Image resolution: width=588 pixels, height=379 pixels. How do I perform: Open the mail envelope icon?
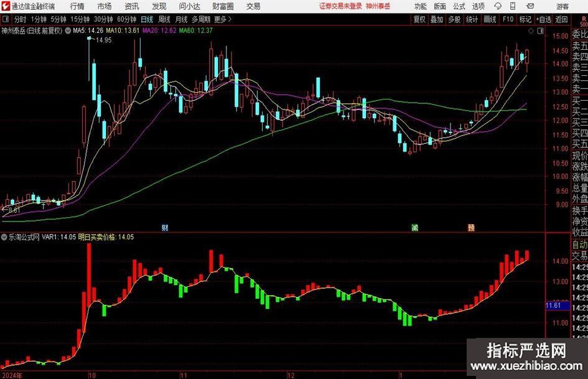coord(530,6)
